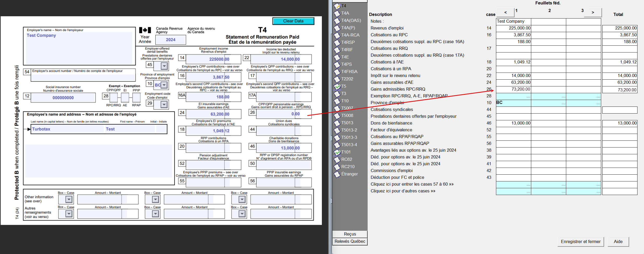Open the box 10 province dropdown
The width and height of the screenshot is (644, 254).
[x=164, y=85]
